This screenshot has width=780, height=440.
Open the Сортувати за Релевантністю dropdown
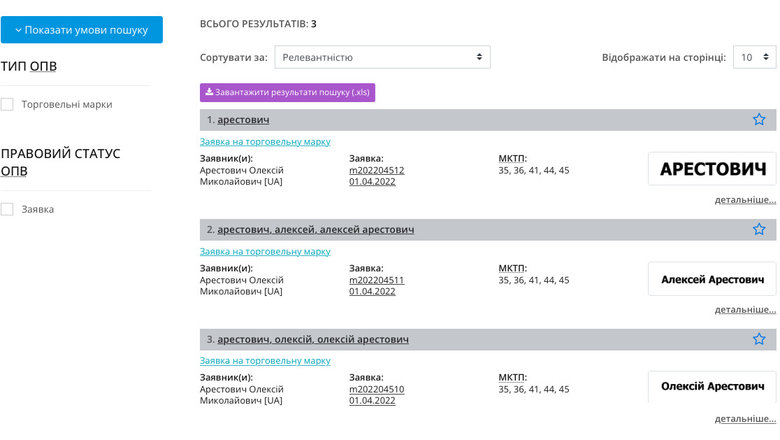click(x=383, y=57)
